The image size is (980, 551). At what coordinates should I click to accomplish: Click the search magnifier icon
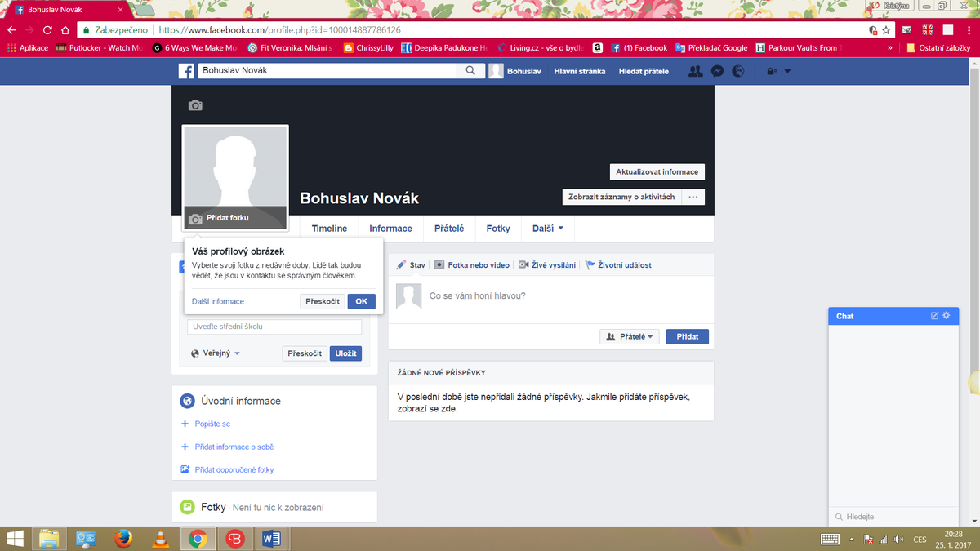tap(470, 71)
